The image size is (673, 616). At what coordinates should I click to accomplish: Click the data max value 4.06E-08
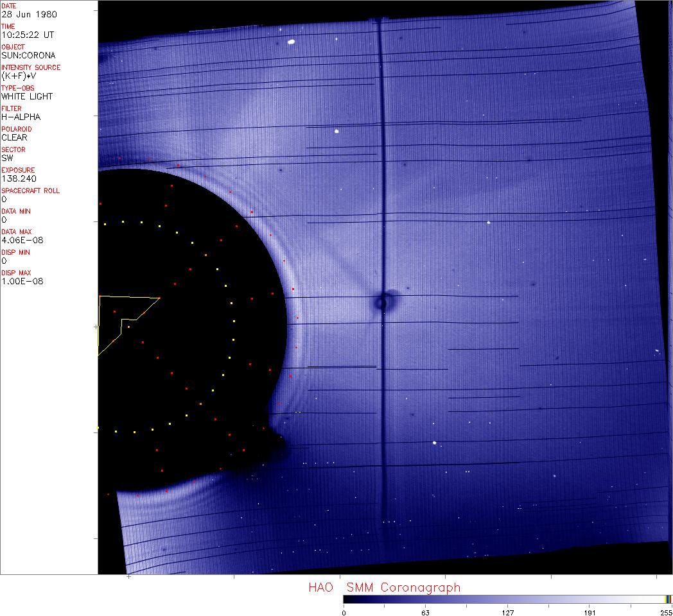22,240
